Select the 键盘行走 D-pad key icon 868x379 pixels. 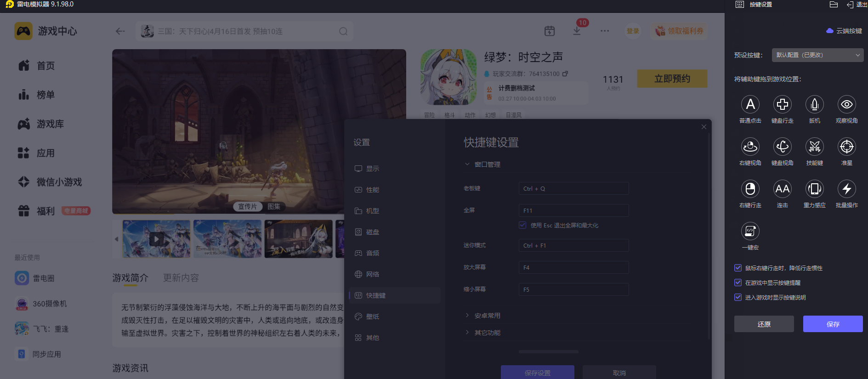point(783,105)
